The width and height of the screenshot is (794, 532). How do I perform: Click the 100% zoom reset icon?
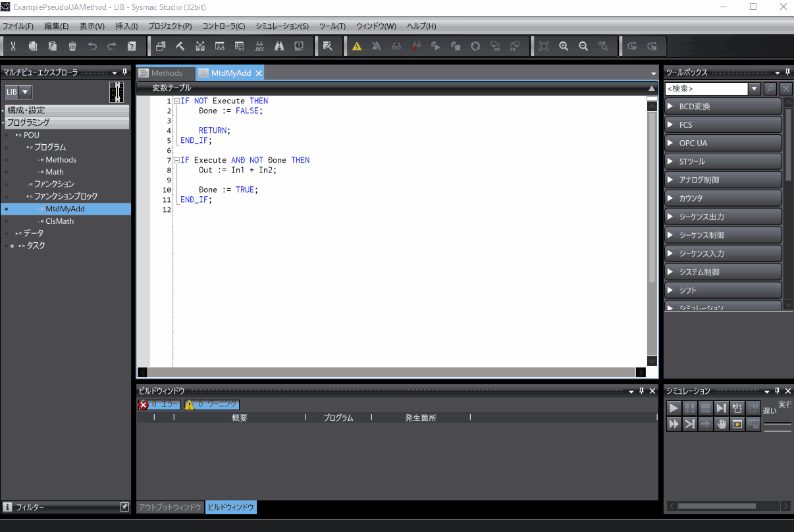tap(603, 46)
